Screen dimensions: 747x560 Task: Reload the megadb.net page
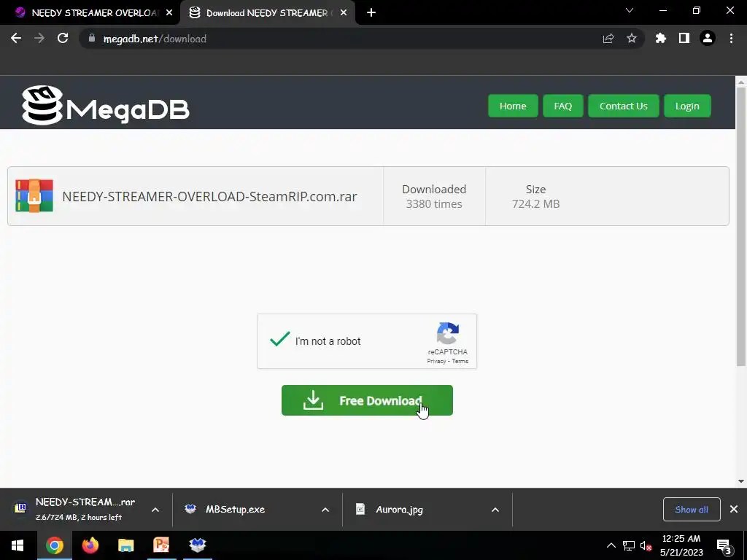(63, 39)
